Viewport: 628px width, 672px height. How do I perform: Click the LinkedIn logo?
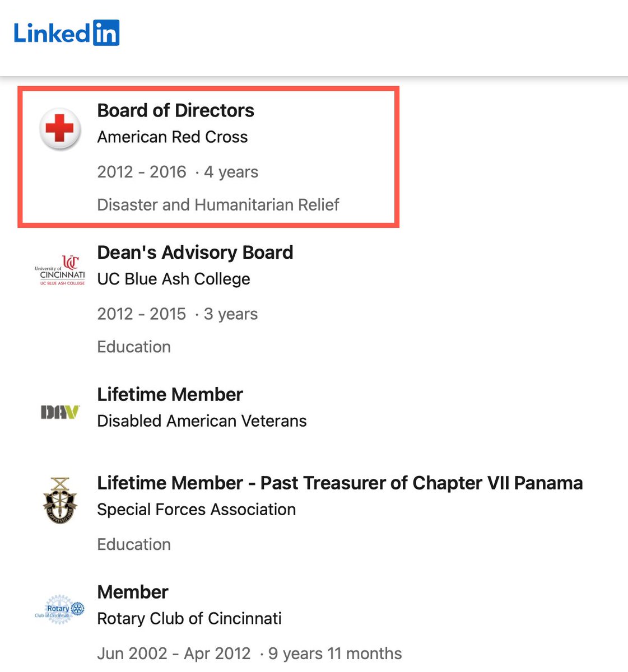click(67, 33)
